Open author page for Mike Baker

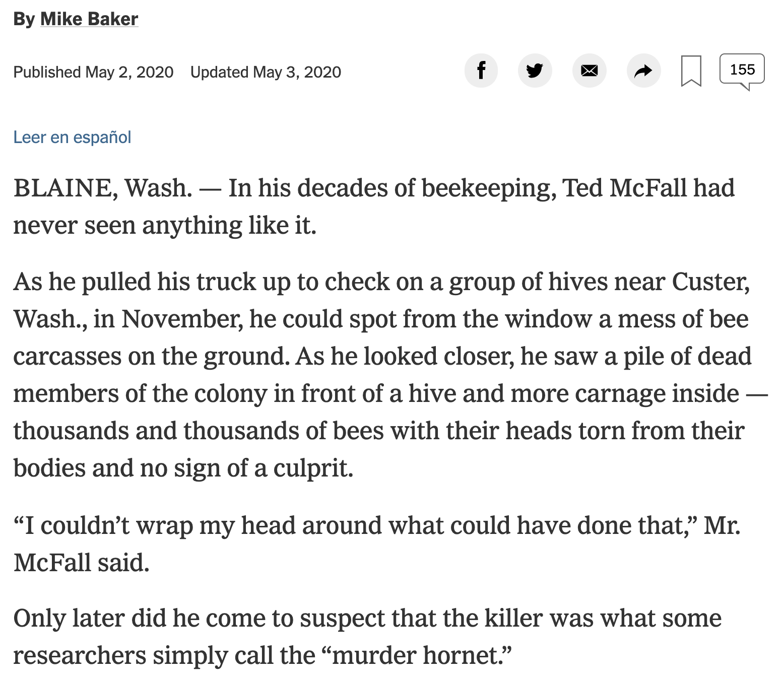click(x=89, y=19)
